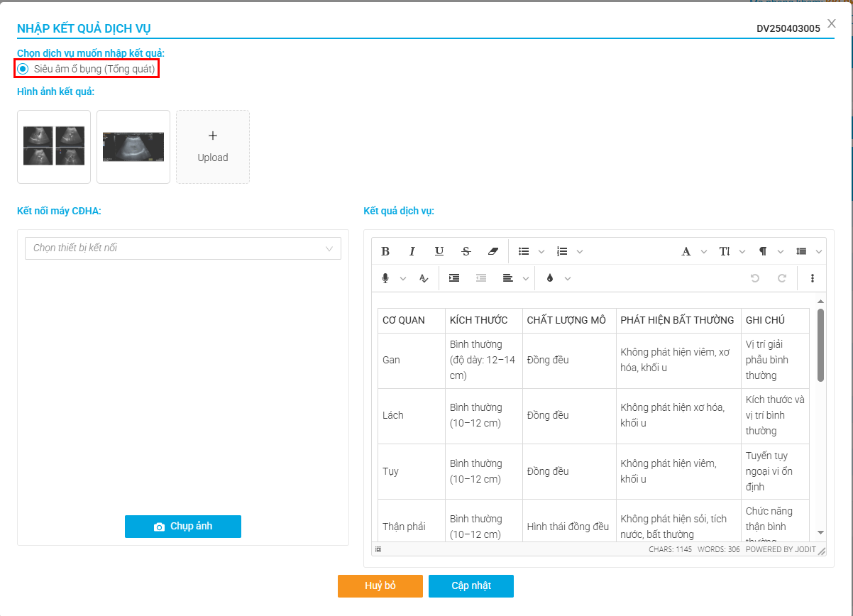Click the 'CƠ QUAN' header cell
The width and height of the screenshot is (853, 616).
point(412,320)
